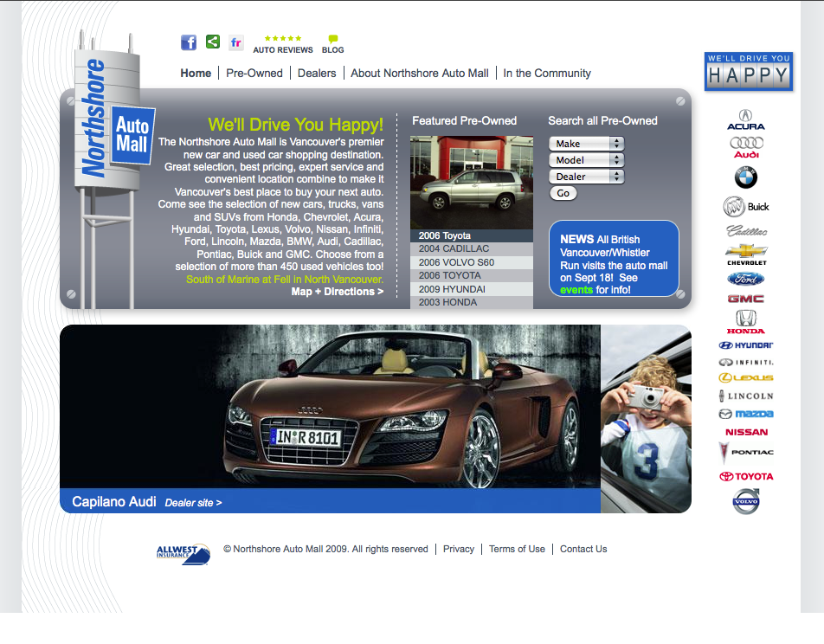This screenshot has width=824, height=644.
Task: Click the Nissan brand logo
Action: (x=746, y=432)
